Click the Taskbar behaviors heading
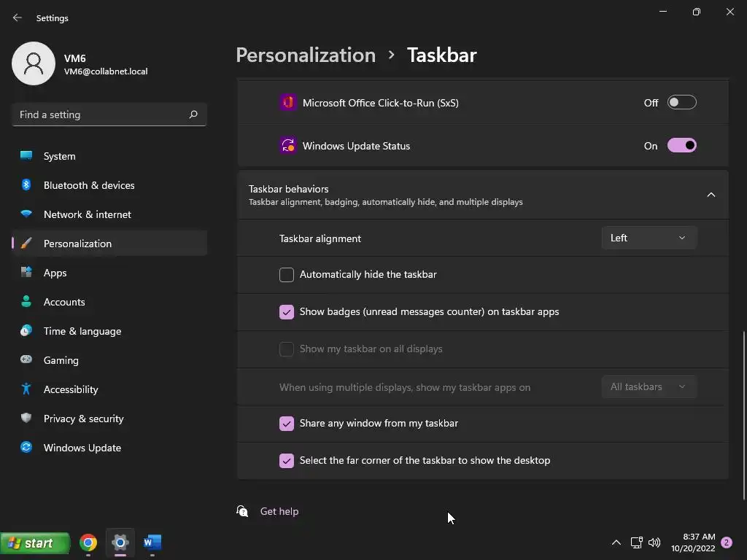Viewport: 747px width, 560px height. (x=289, y=189)
